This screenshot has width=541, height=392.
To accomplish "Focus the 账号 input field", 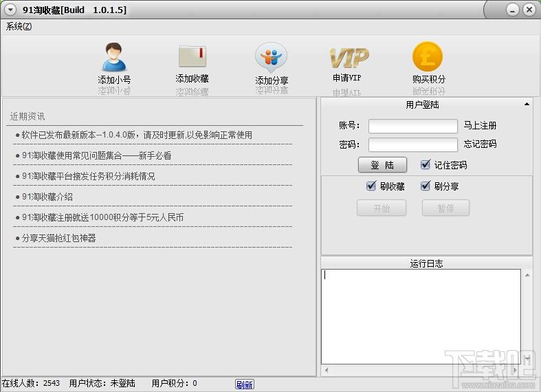I will tap(413, 126).
